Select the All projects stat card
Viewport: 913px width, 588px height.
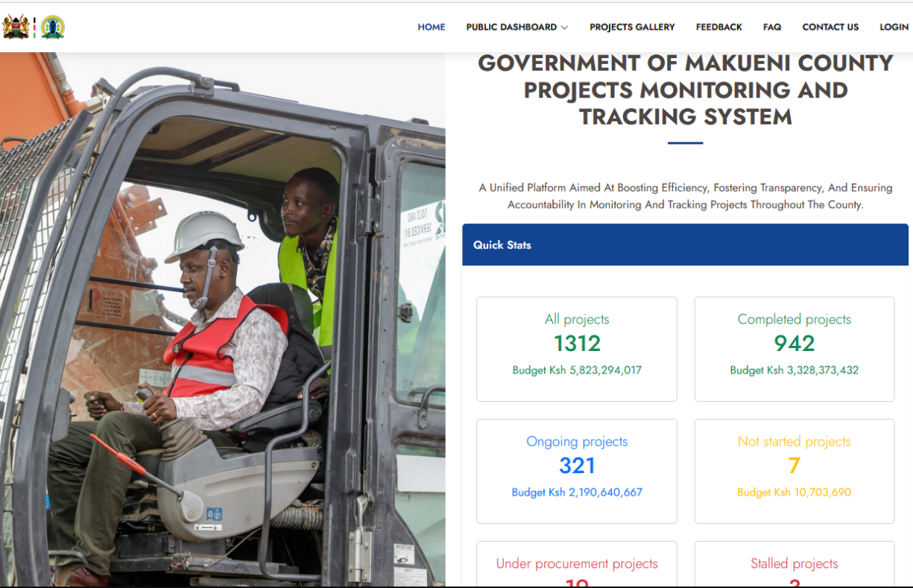[577, 349]
